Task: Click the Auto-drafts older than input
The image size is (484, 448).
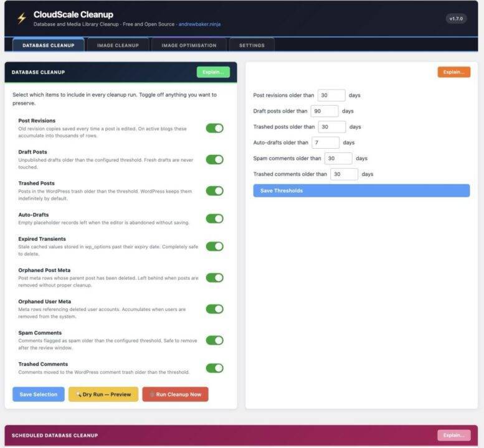Action: point(325,142)
